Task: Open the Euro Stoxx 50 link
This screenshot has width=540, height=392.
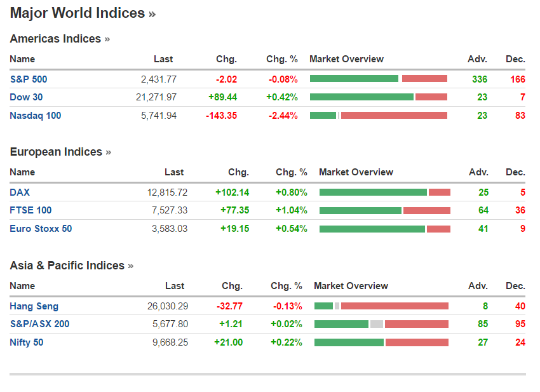Action: pyautogui.click(x=41, y=229)
